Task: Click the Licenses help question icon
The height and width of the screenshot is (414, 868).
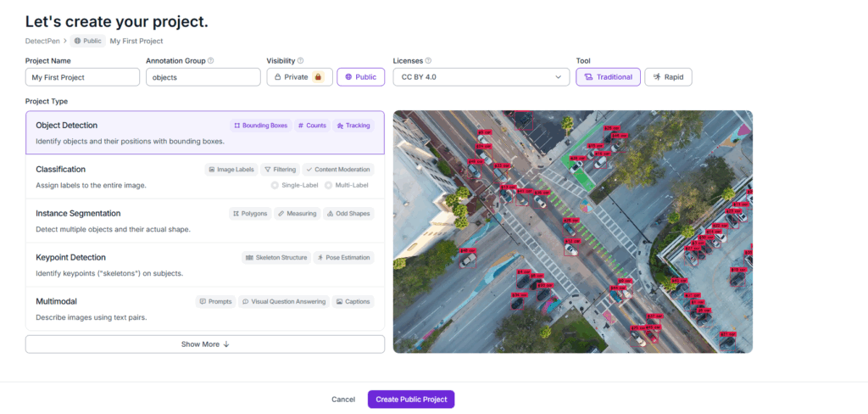Action: [x=428, y=61]
